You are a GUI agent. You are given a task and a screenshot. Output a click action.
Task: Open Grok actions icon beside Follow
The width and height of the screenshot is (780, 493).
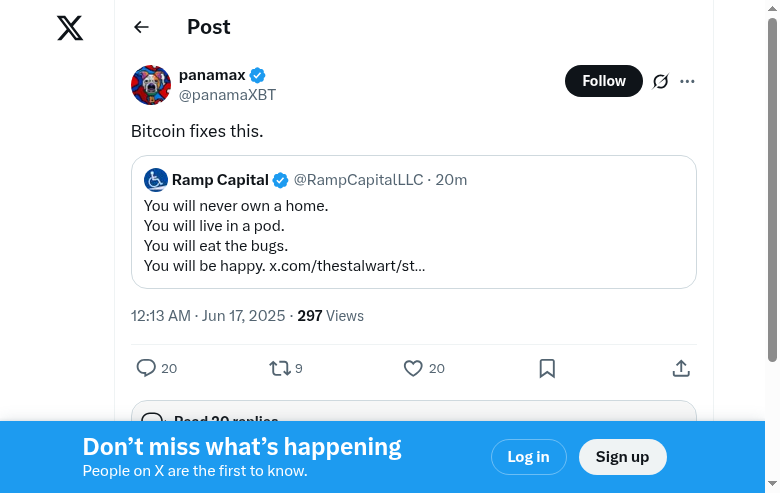pos(660,81)
